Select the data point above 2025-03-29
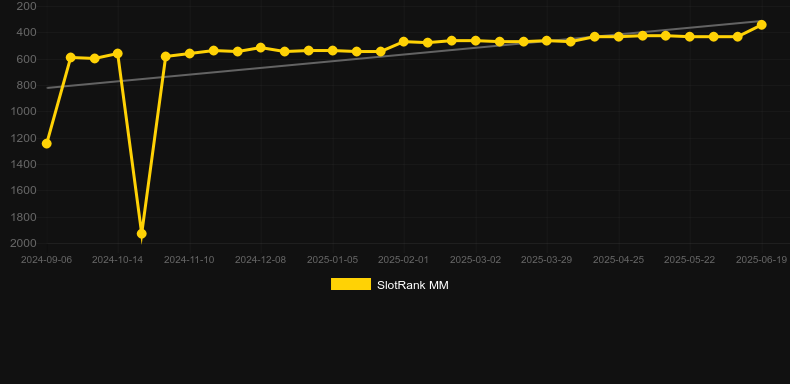Viewport: 790px width, 384px height. (547, 40)
